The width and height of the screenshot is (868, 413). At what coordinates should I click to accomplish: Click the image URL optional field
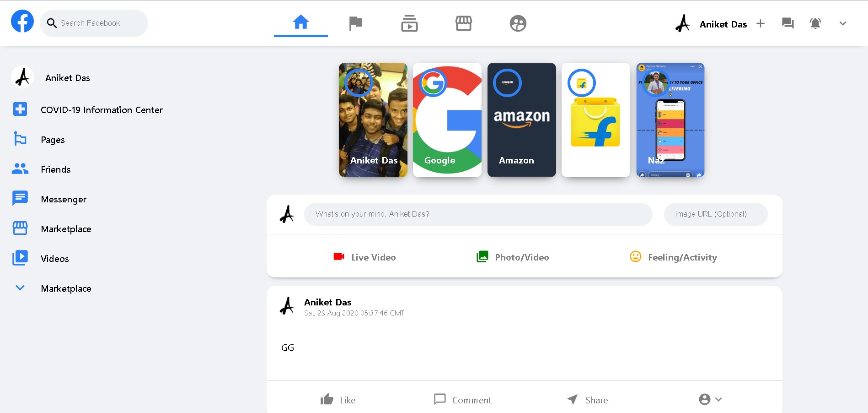click(x=716, y=214)
